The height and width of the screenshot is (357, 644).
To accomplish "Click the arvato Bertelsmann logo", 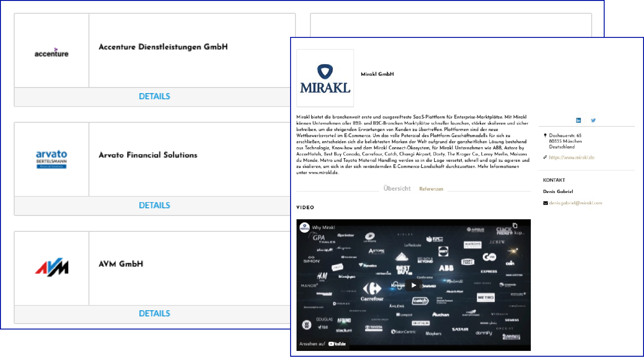I will 52,159.
